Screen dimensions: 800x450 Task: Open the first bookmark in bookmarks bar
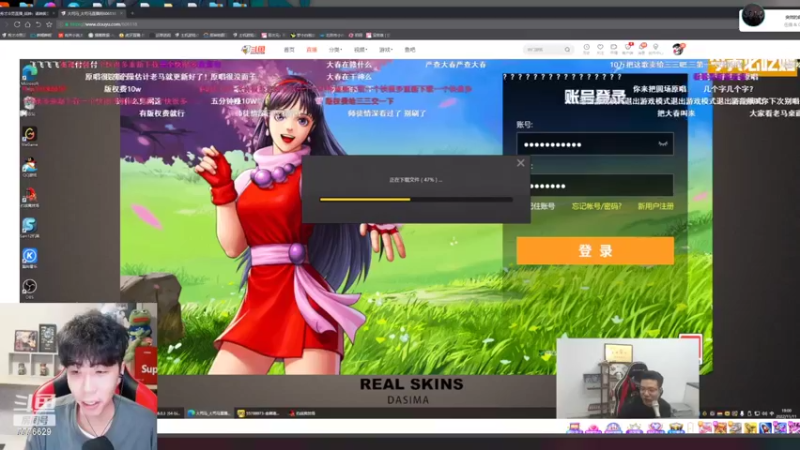[x=14, y=35]
